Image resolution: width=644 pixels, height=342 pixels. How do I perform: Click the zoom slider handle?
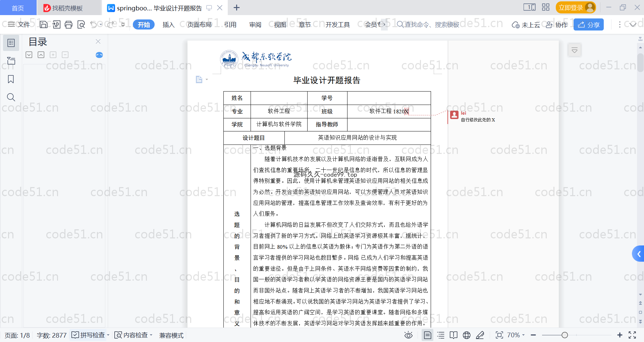(x=565, y=335)
